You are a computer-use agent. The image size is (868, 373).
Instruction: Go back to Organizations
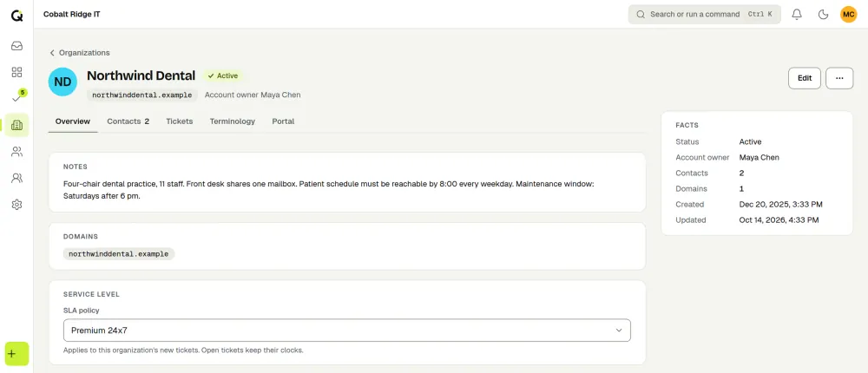tap(80, 53)
